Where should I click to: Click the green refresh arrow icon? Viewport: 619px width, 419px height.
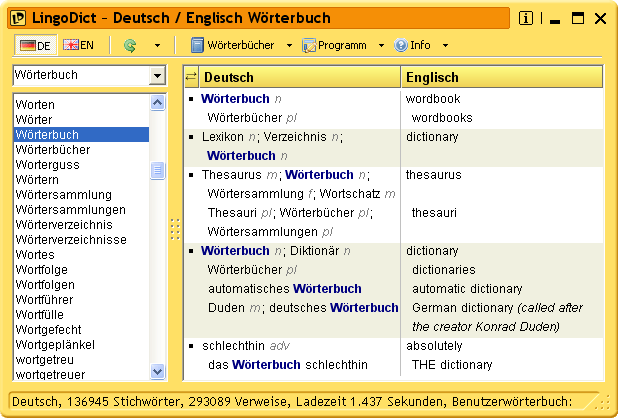130,45
